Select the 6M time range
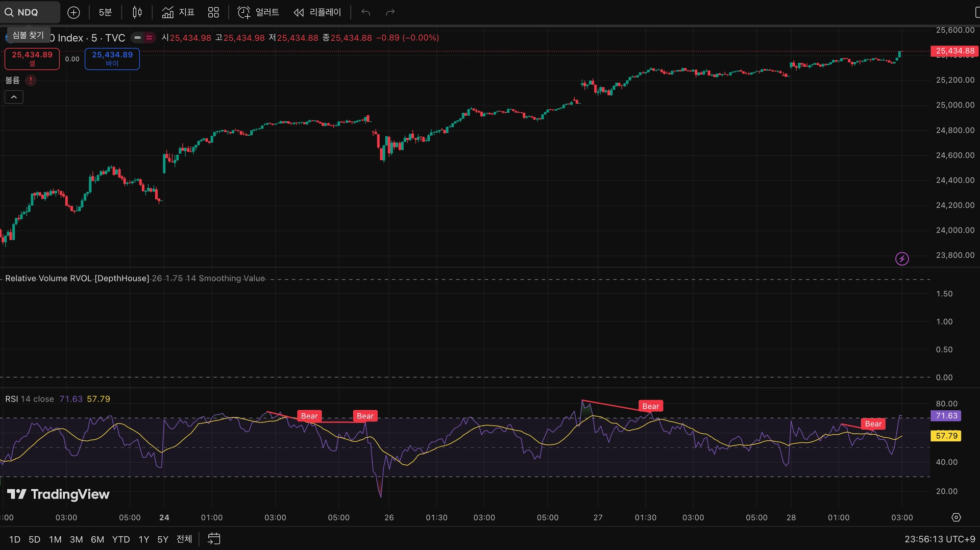980x550 pixels. pyautogui.click(x=97, y=539)
